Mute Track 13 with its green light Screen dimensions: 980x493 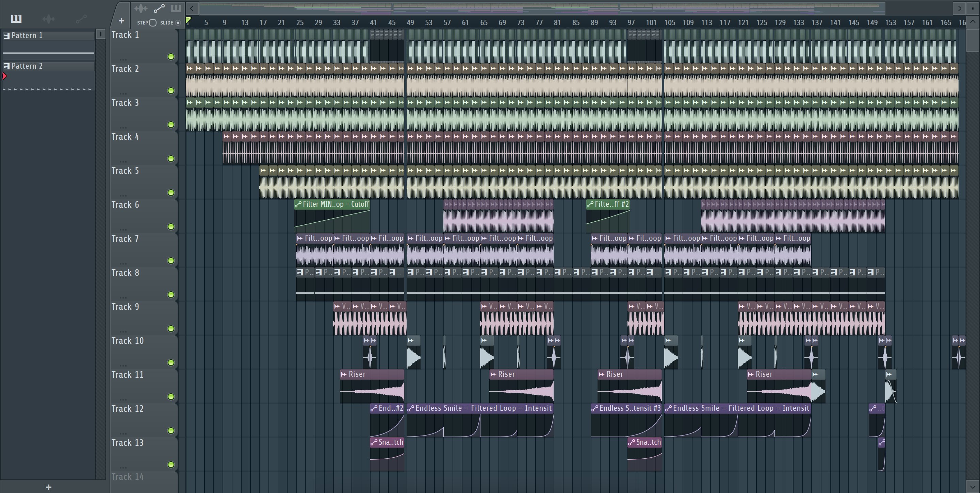[171, 464]
